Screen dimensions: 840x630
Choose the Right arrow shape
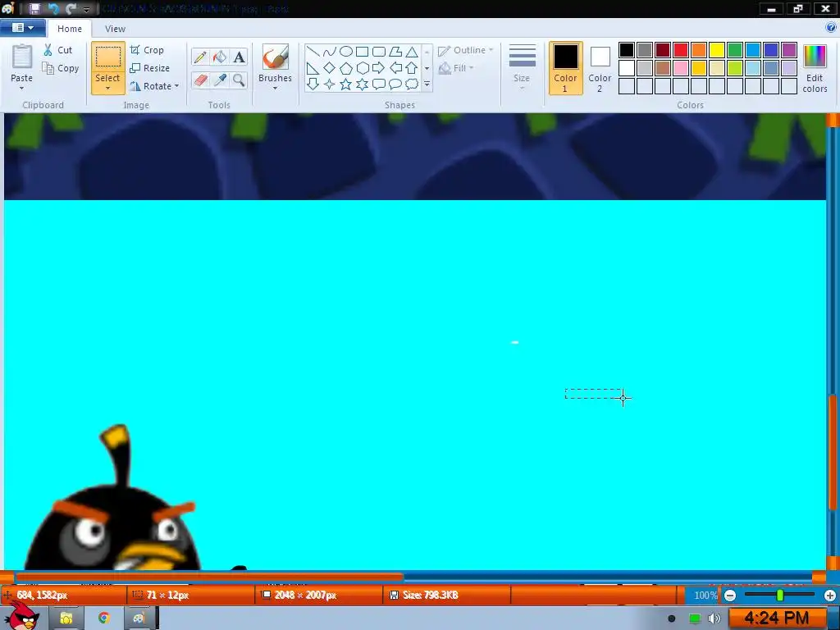click(x=379, y=68)
